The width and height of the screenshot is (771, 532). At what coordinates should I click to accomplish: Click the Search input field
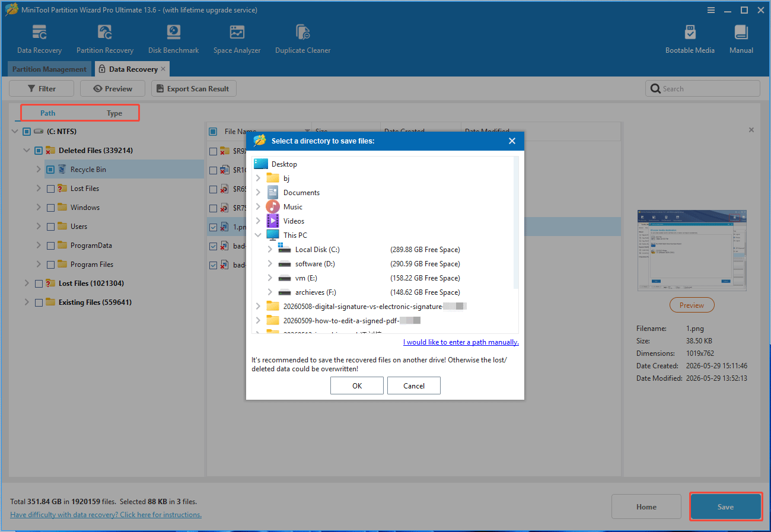pos(703,88)
